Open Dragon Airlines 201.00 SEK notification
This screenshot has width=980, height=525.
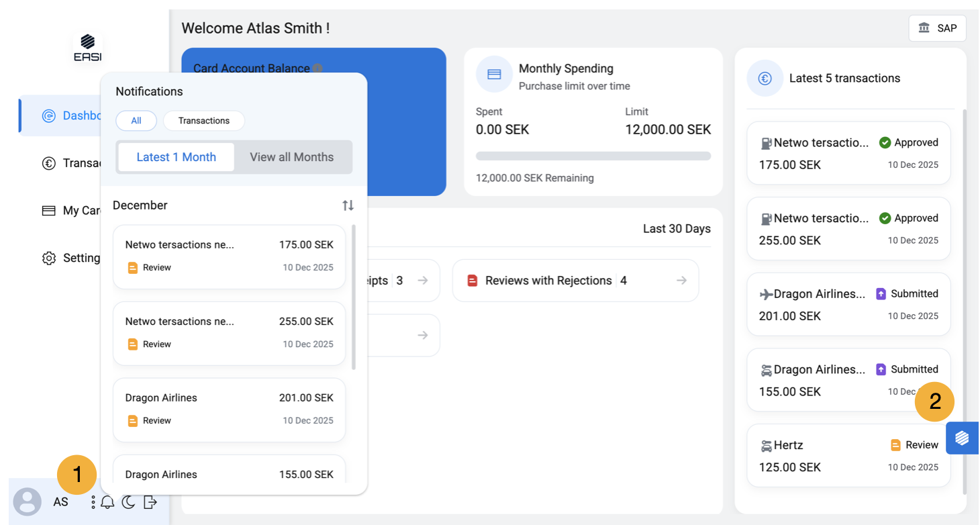tap(229, 410)
